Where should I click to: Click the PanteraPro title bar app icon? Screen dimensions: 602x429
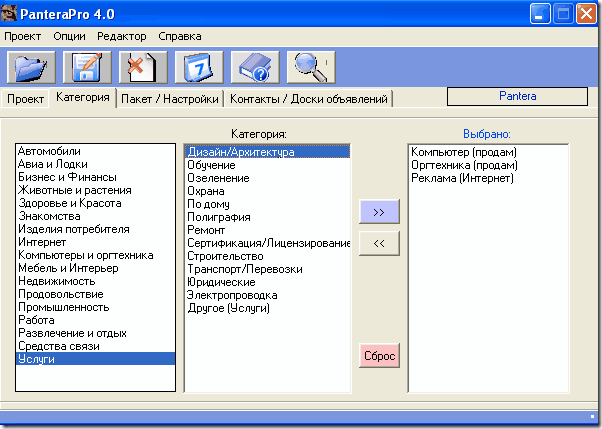coord(8,14)
